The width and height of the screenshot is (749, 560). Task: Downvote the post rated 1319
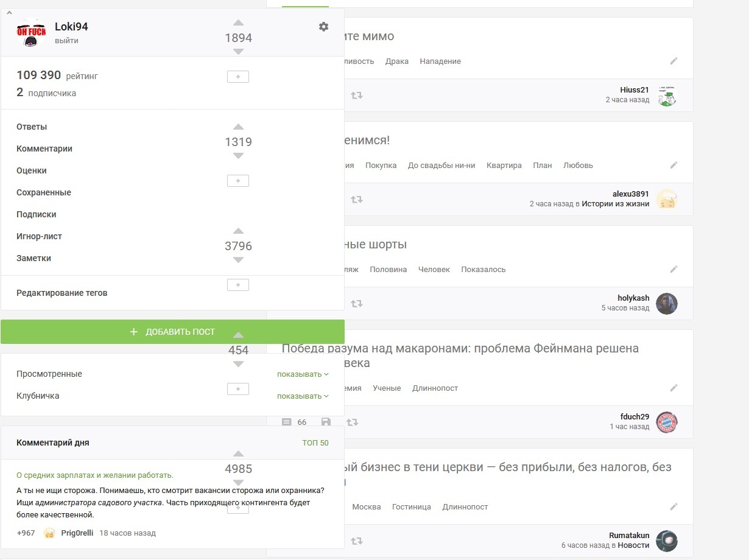(238, 156)
